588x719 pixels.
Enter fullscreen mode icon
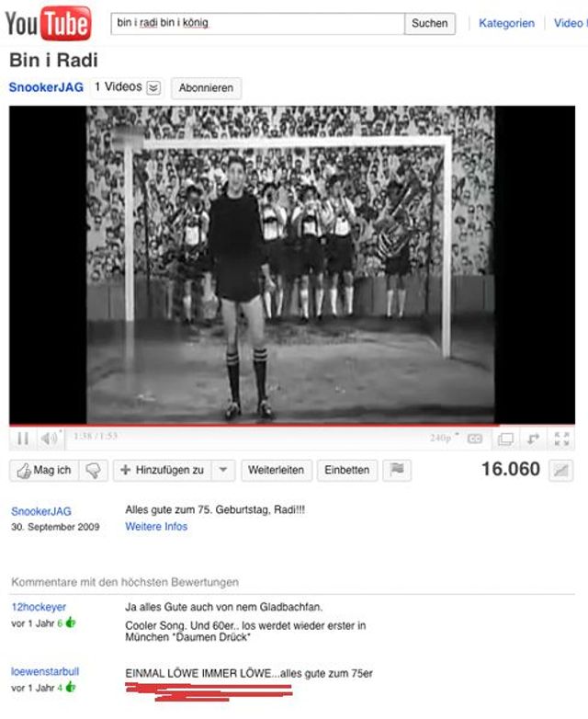tap(561, 439)
